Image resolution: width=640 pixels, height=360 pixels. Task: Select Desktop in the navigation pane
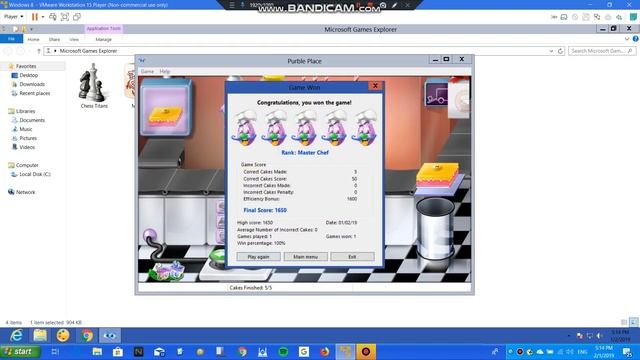click(29, 75)
